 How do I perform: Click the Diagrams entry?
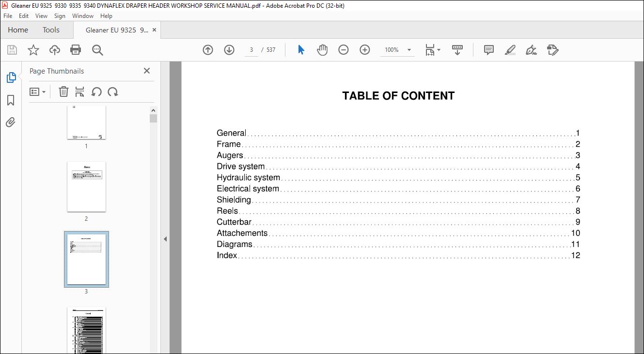pos(398,245)
